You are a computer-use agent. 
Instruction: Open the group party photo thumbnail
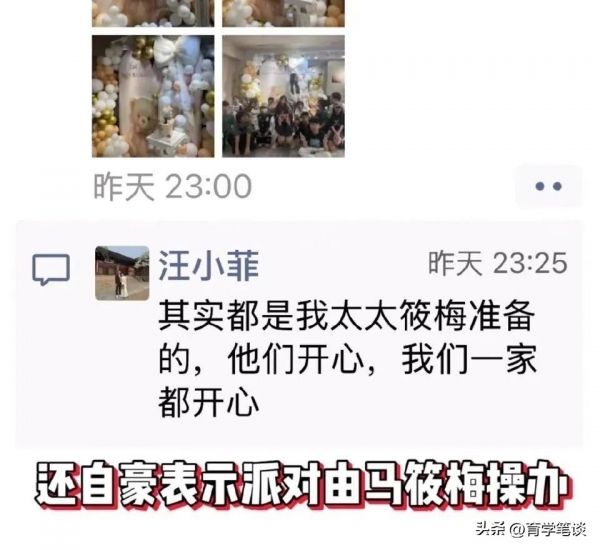coord(284,96)
